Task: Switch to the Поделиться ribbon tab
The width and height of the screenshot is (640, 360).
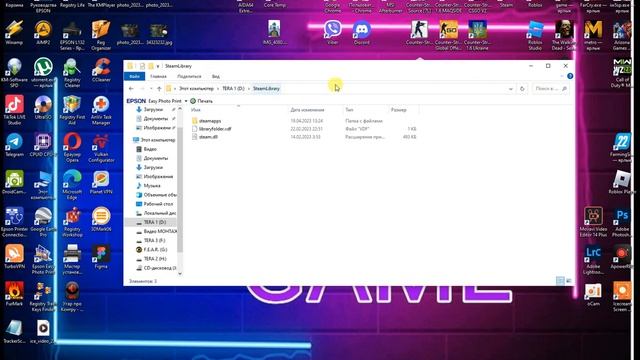Action: point(189,76)
